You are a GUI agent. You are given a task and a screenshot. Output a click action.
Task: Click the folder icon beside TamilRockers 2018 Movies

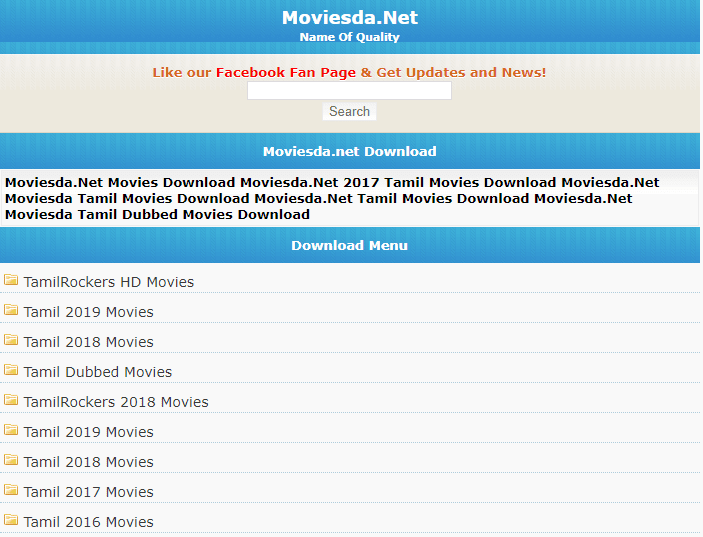[x=11, y=400]
